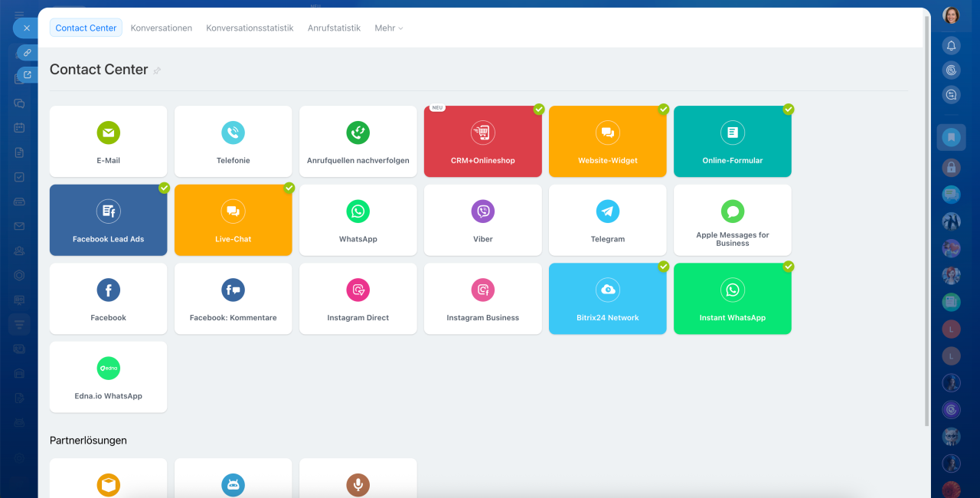The width and height of the screenshot is (980, 498).
Task: Open the Online-Formular card
Action: [732, 142]
